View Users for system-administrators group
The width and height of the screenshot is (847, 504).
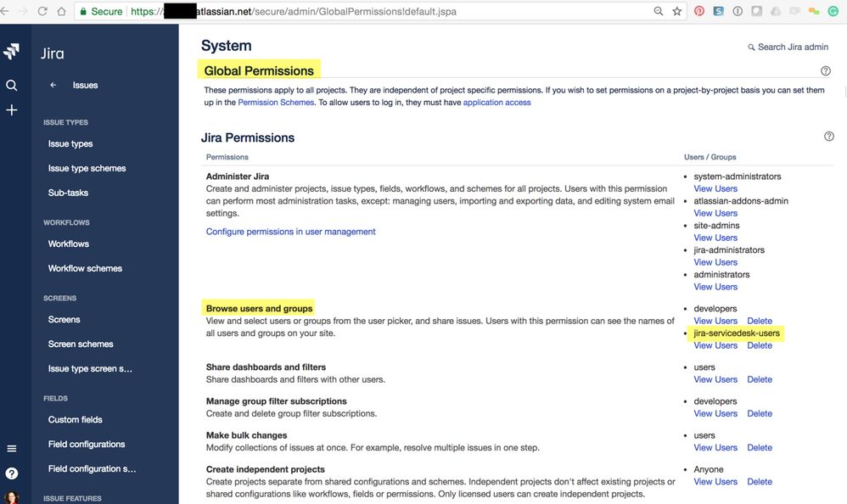click(715, 188)
